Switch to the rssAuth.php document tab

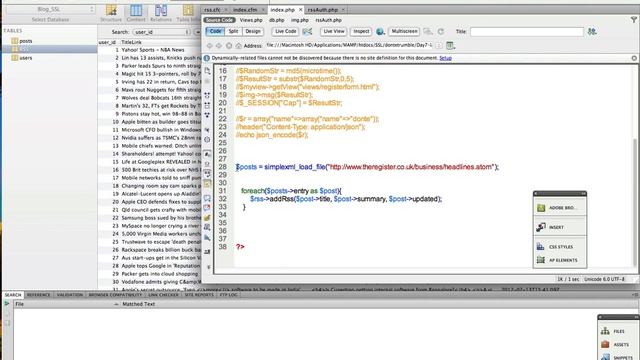click(323, 9)
